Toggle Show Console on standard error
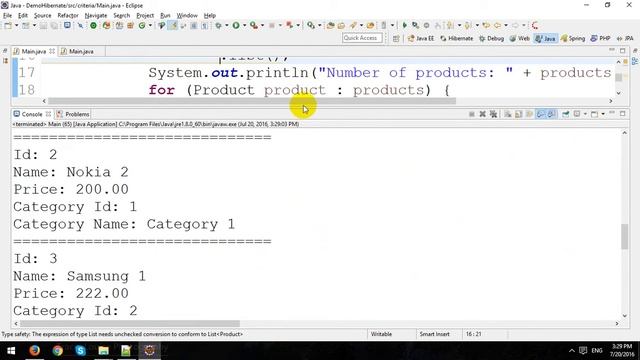 tap(551, 114)
